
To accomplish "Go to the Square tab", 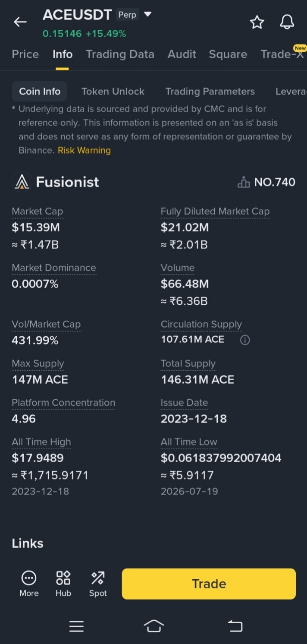I will pos(228,54).
